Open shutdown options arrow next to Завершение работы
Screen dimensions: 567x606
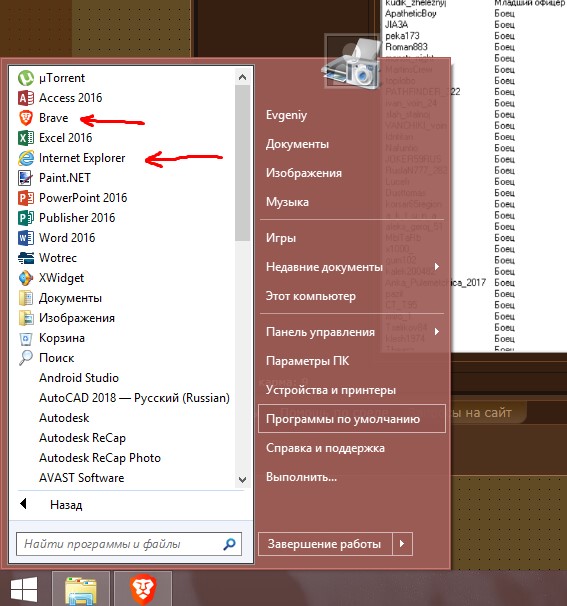pyautogui.click(x=402, y=544)
